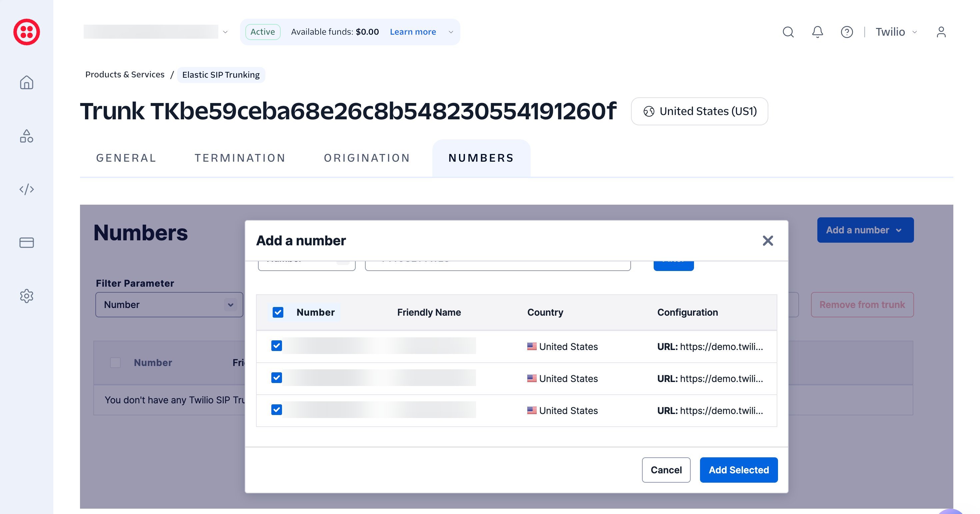Uncheck the first number row checkbox
980x514 pixels.
pos(277,346)
